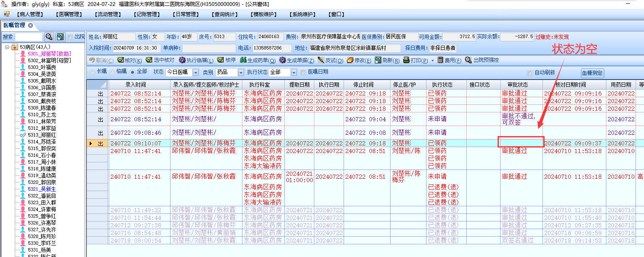Select patient 5325_曾争红 in the tree
644x257 pixels.
tap(41, 216)
